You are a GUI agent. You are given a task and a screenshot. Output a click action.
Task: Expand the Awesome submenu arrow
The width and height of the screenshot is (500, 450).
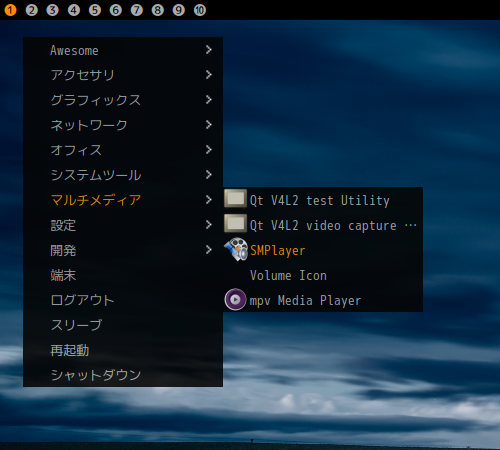(x=209, y=50)
